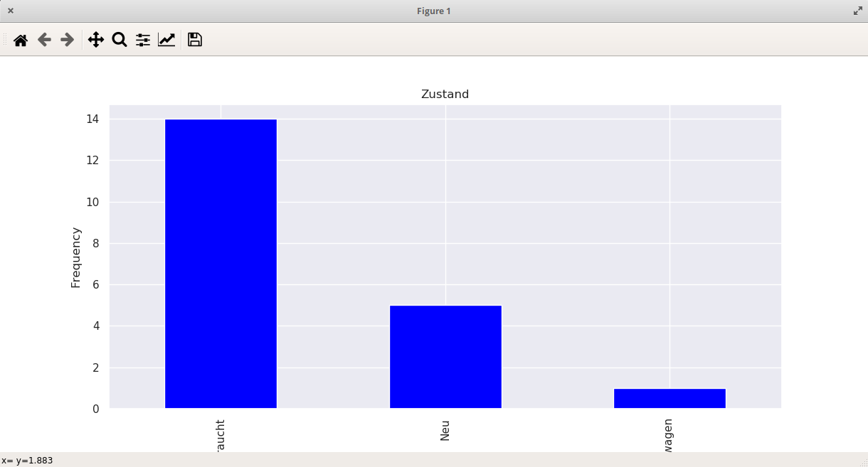
Task: Close the Figure 1 window
Action: pyautogui.click(x=11, y=11)
